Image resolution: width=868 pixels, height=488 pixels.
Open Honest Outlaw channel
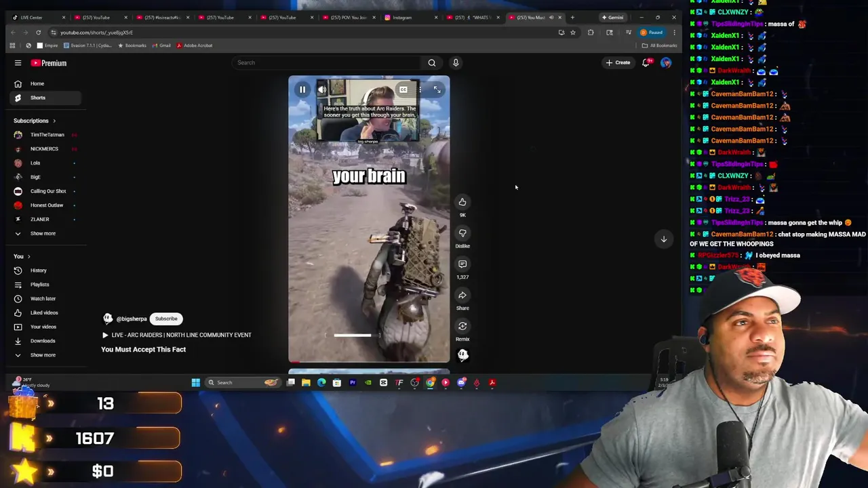point(46,205)
